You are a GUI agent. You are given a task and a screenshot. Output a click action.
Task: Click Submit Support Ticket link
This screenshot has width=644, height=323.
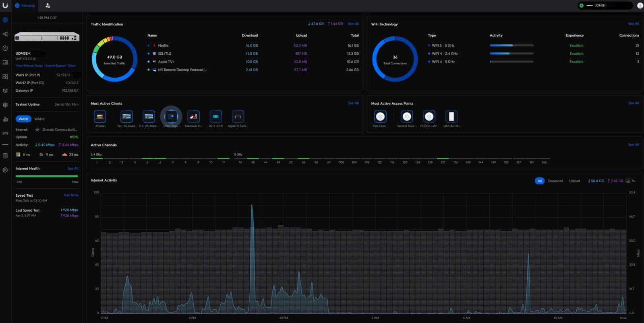[x=60, y=66]
